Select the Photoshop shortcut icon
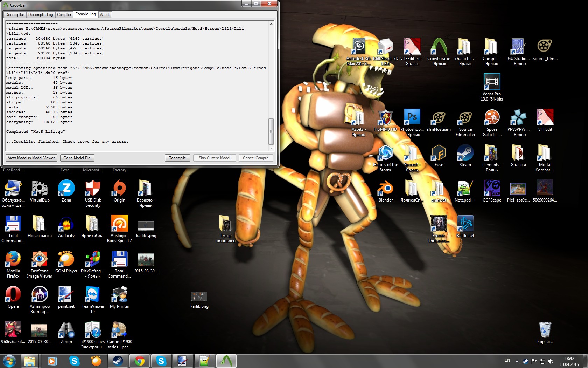Viewport: 588px width, 368px height. (412, 123)
